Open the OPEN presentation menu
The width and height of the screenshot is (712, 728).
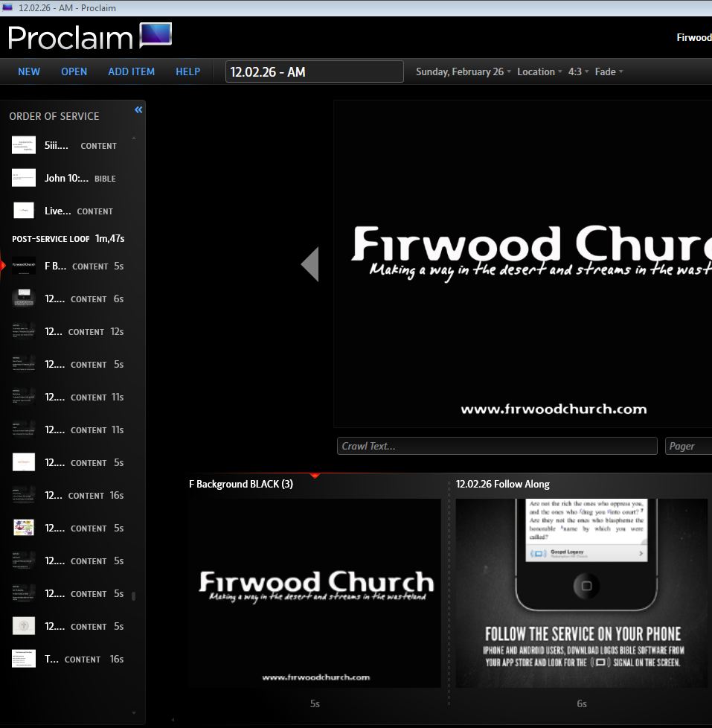[74, 71]
